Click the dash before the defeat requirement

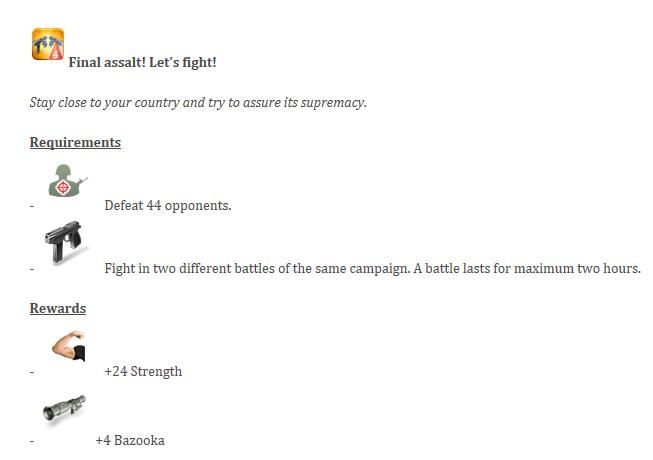32,206
